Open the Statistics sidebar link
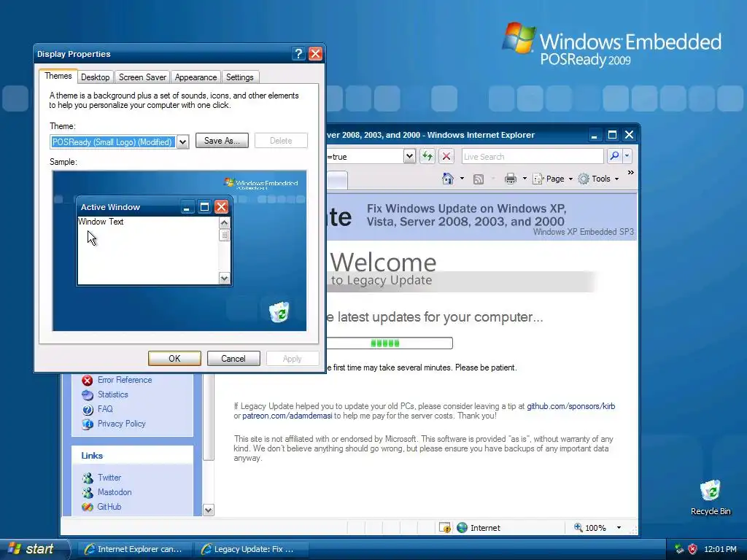747x560 pixels. pos(113,394)
